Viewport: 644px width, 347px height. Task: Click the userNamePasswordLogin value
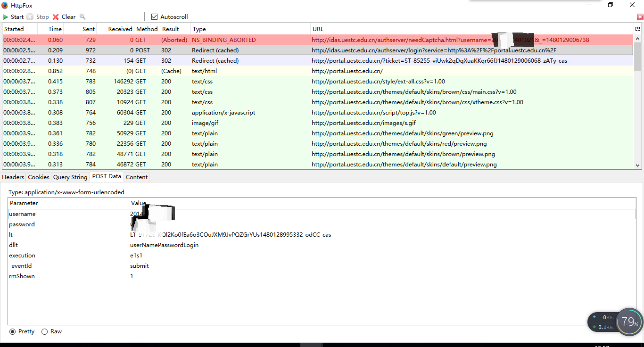coord(164,245)
